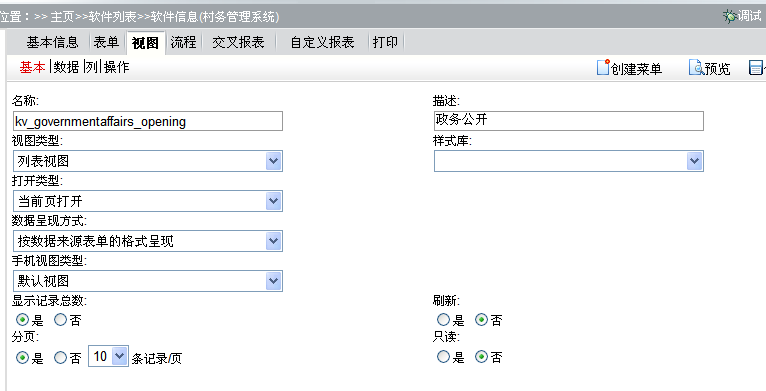Click the 预览 magnifier icon

(696, 67)
